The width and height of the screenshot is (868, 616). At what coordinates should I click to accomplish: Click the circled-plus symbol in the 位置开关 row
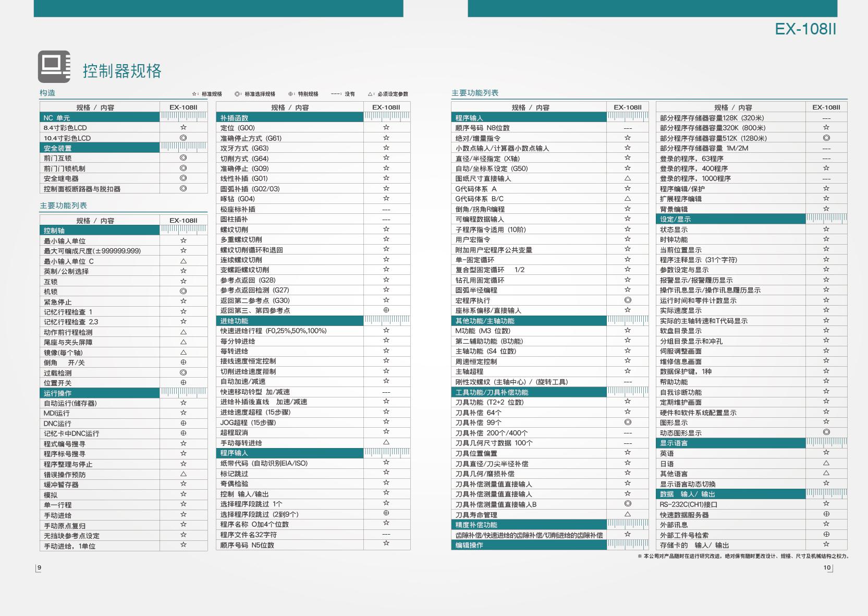pos(183,382)
